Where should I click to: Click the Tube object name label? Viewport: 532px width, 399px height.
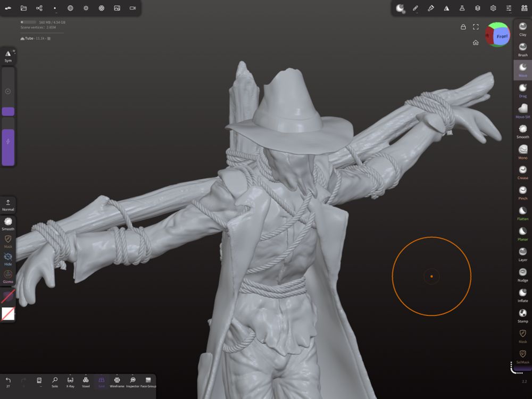click(29, 38)
